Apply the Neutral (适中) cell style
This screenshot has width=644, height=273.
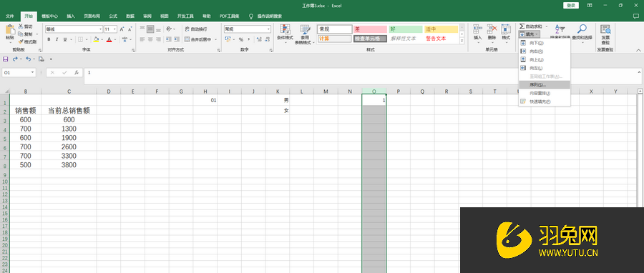coord(441,29)
